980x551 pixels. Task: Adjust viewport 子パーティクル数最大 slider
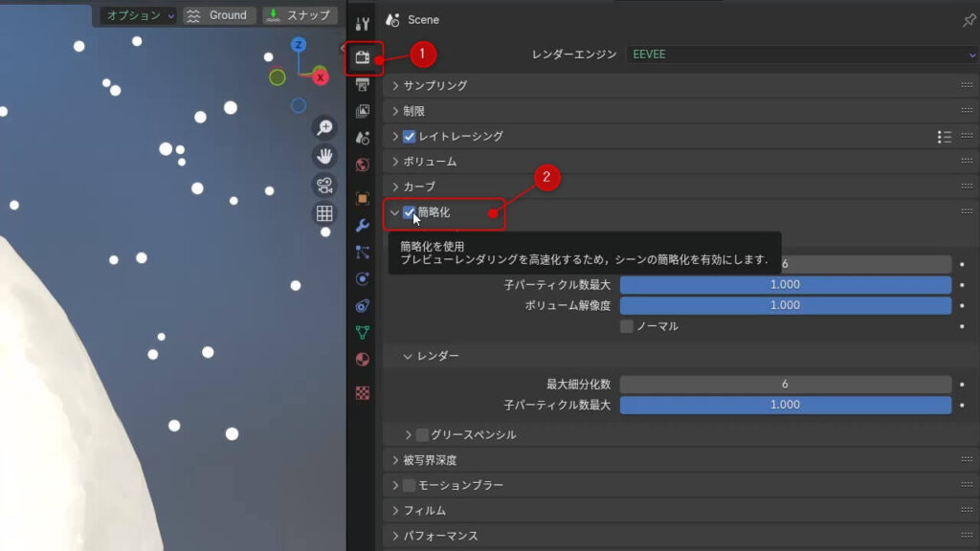pyautogui.click(x=785, y=285)
